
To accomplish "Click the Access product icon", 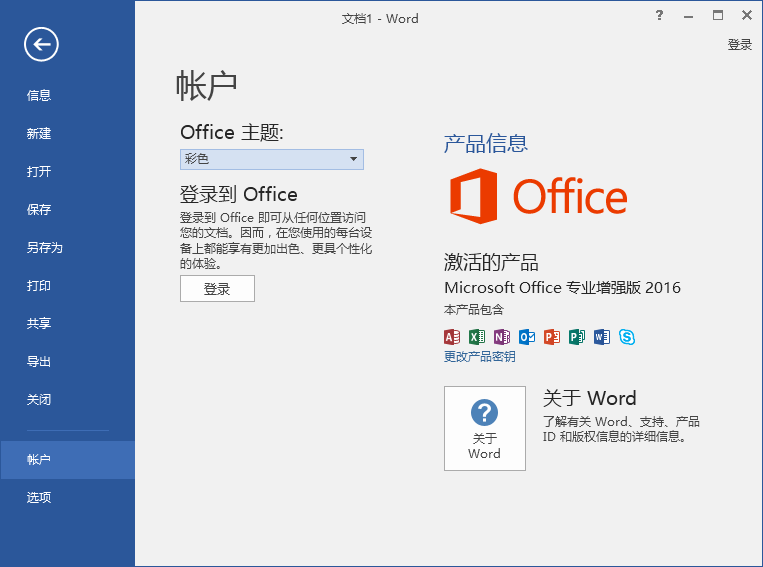I will pyautogui.click(x=452, y=337).
